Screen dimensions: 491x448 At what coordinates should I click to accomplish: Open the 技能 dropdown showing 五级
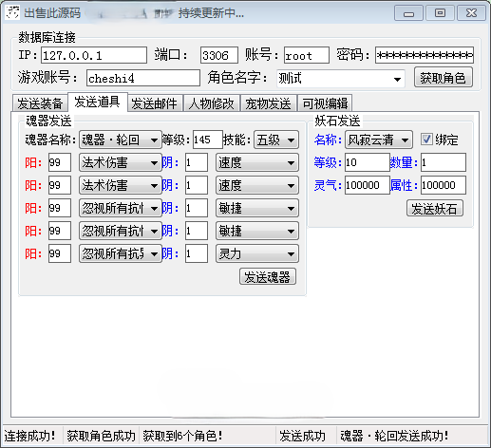[276, 140]
